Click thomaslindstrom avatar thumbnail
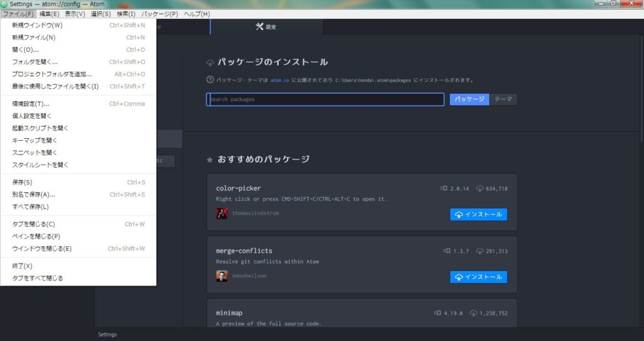644x341 pixels. tap(222, 214)
